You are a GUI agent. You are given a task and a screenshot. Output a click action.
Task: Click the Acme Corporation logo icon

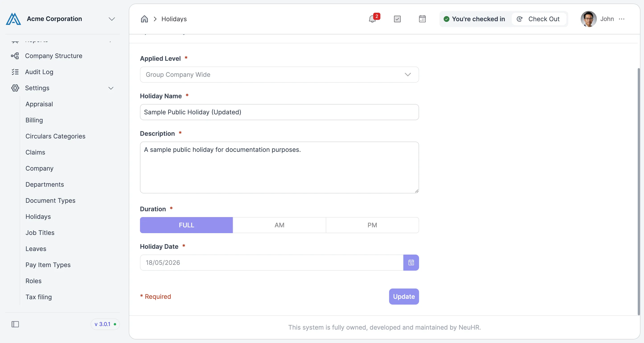[13, 19]
